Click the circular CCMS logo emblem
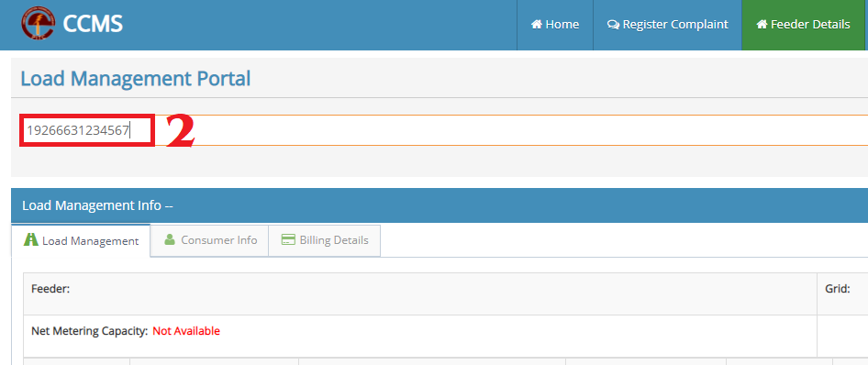 pyautogui.click(x=39, y=23)
